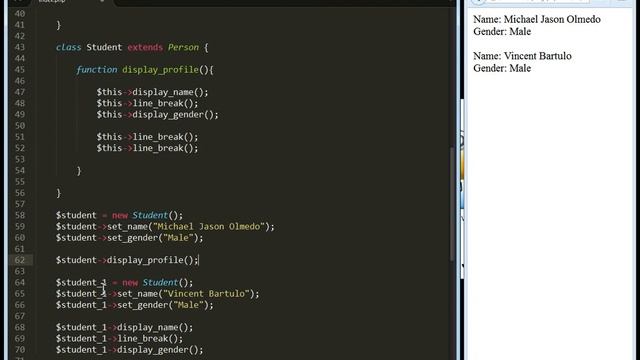Screen dimensions: 640x360
Task: Click 'Name: Vincent Bartulo' in browser output
Action: pos(522,56)
